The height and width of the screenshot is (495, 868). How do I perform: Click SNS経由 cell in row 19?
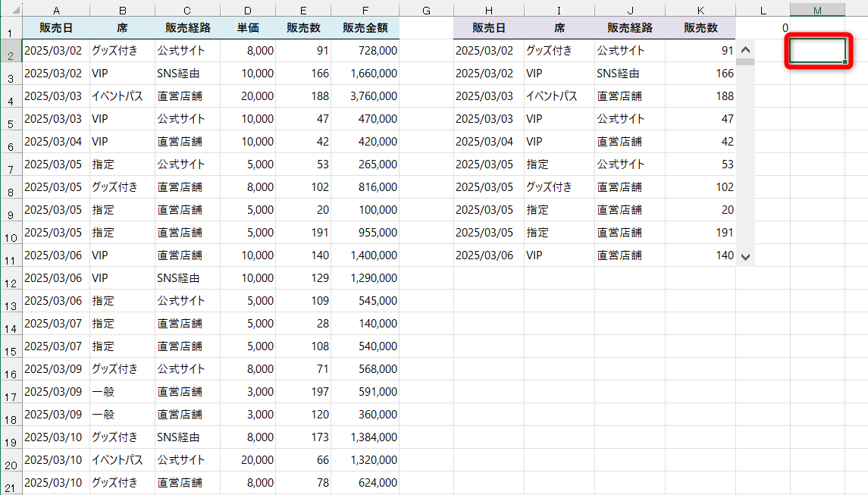coord(187,437)
